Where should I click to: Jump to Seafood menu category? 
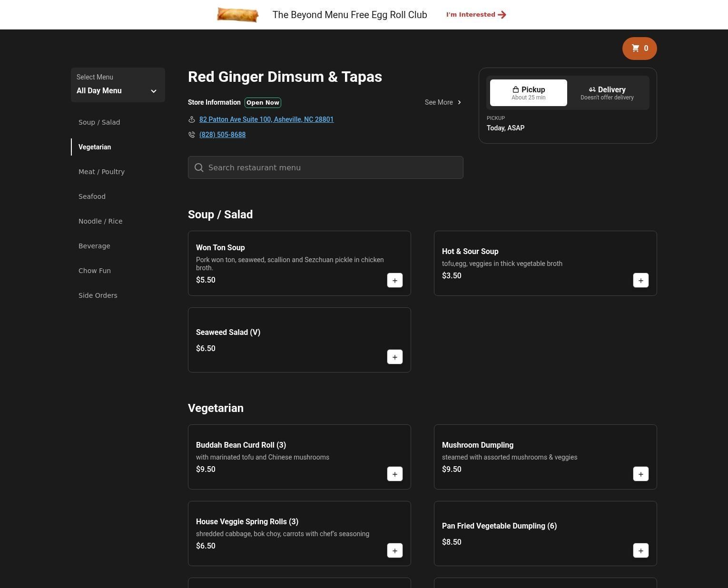click(x=92, y=196)
